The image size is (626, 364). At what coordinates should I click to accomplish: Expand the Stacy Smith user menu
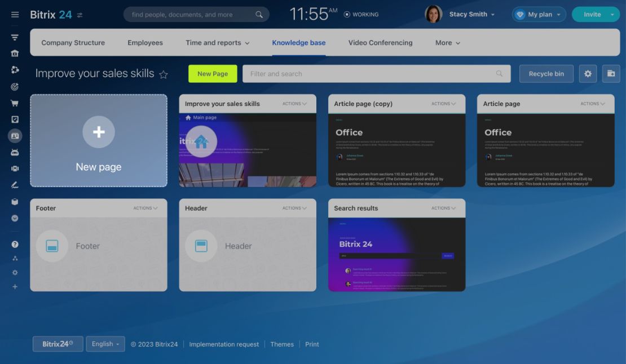tap(472, 14)
